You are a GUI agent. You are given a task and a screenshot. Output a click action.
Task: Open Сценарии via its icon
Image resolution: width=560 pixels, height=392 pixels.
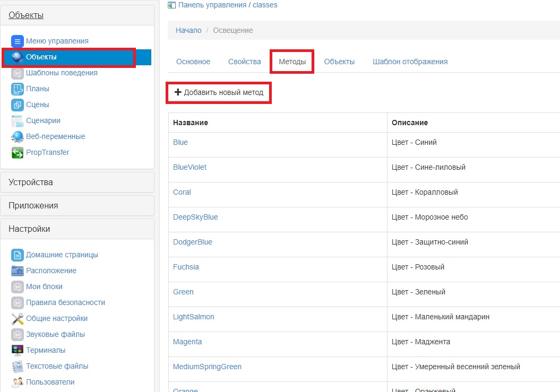pyautogui.click(x=18, y=121)
